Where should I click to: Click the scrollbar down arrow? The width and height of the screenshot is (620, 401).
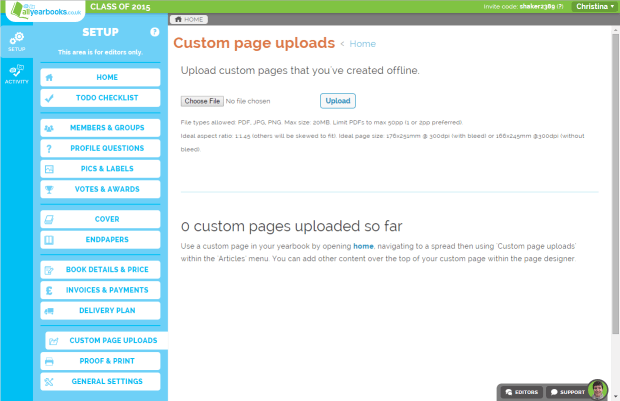click(615, 396)
